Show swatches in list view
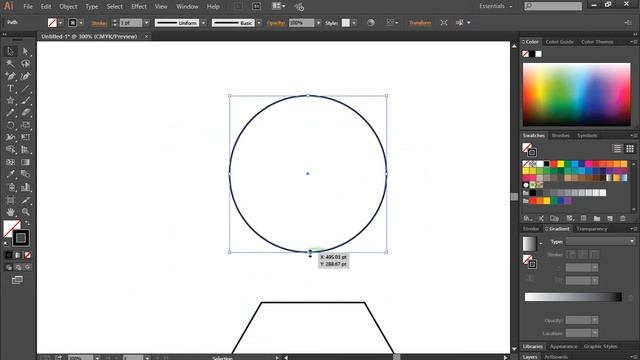 (617, 149)
